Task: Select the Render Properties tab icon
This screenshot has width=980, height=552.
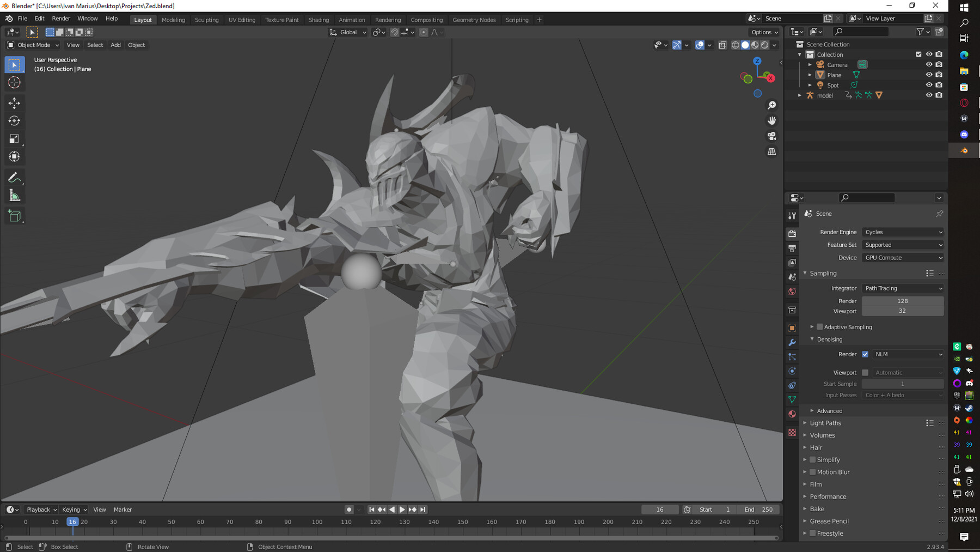Action: [792, 233]
